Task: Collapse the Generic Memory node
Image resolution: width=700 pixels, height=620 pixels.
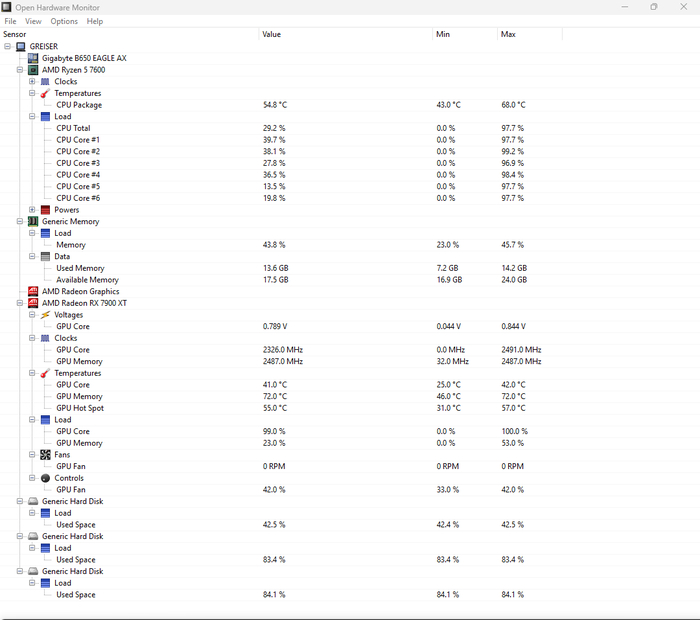Action: coord(20,221)
